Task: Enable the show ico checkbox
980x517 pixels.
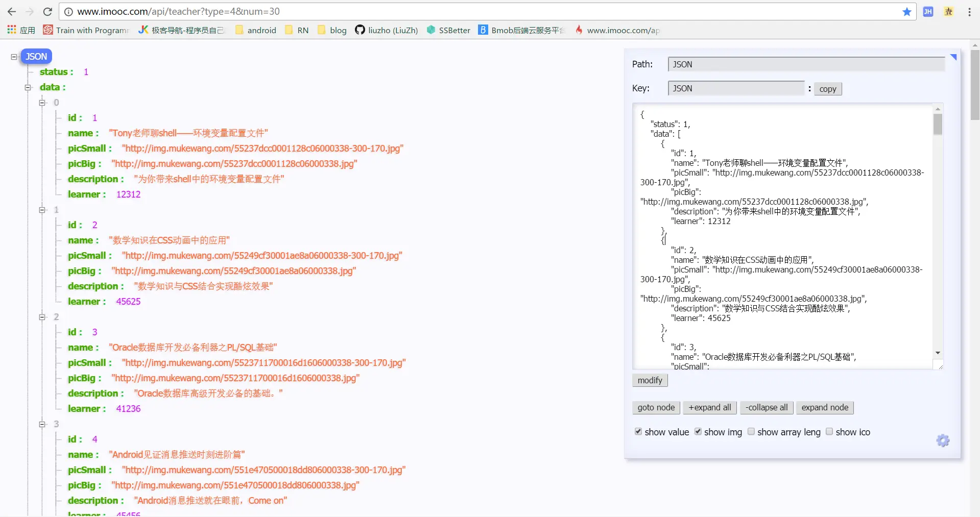Action: tap(829, 432)
